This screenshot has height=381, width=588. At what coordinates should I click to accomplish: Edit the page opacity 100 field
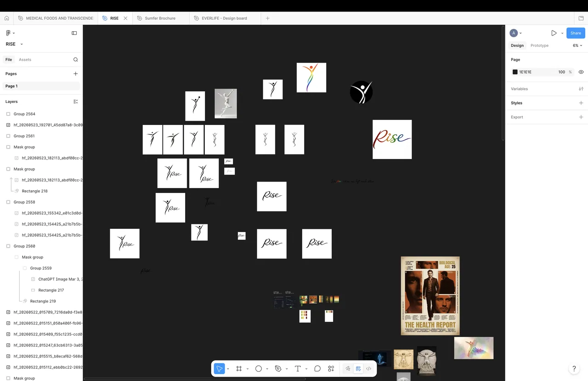point(561,72)
